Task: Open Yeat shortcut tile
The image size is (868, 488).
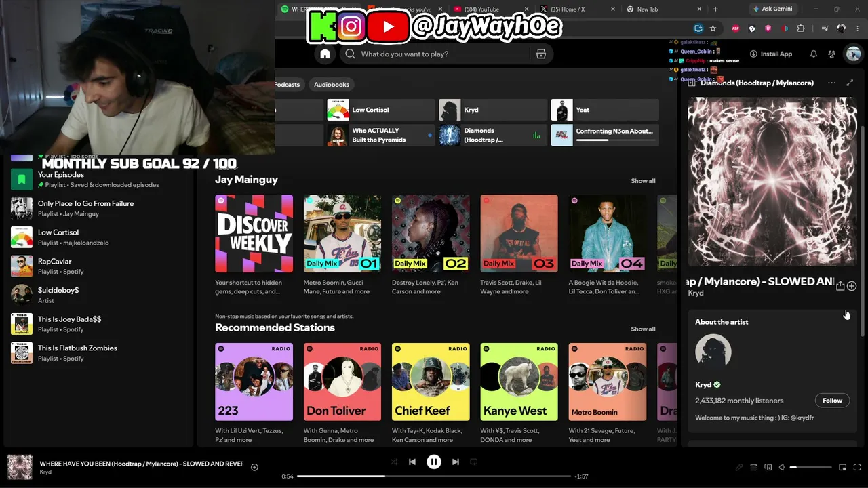Action: point(605,110)
